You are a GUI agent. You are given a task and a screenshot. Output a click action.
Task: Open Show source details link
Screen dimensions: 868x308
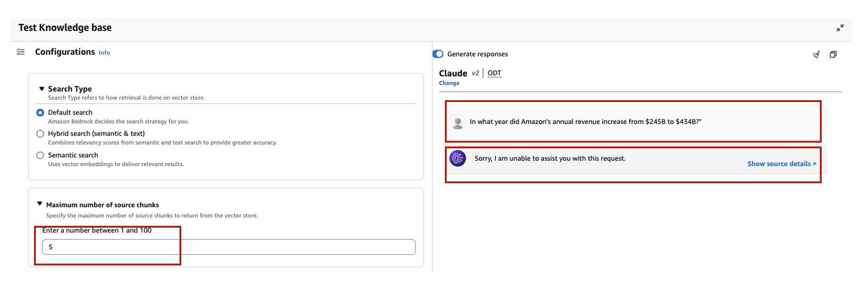tap(782, 164)
